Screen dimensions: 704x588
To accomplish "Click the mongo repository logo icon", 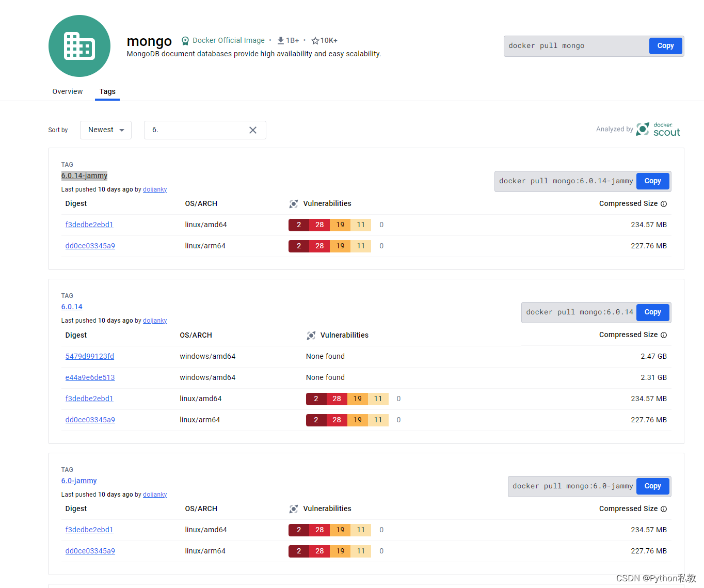I will tap(79, 46).
